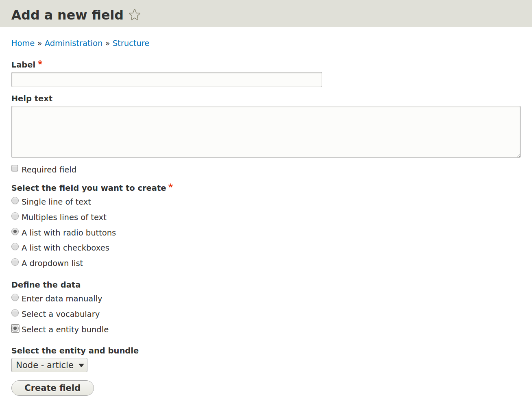
Task: Select the entity bundle radio option
Action: pos(15,328)
